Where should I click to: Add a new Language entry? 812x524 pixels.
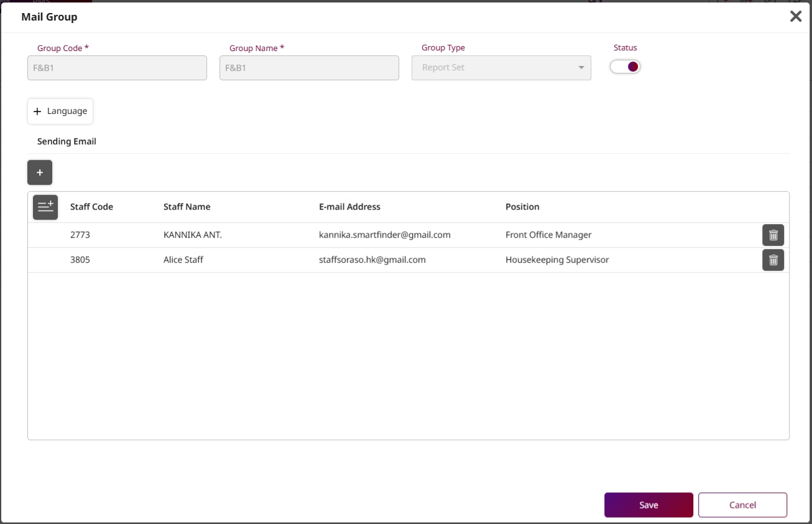pos(60,111)
